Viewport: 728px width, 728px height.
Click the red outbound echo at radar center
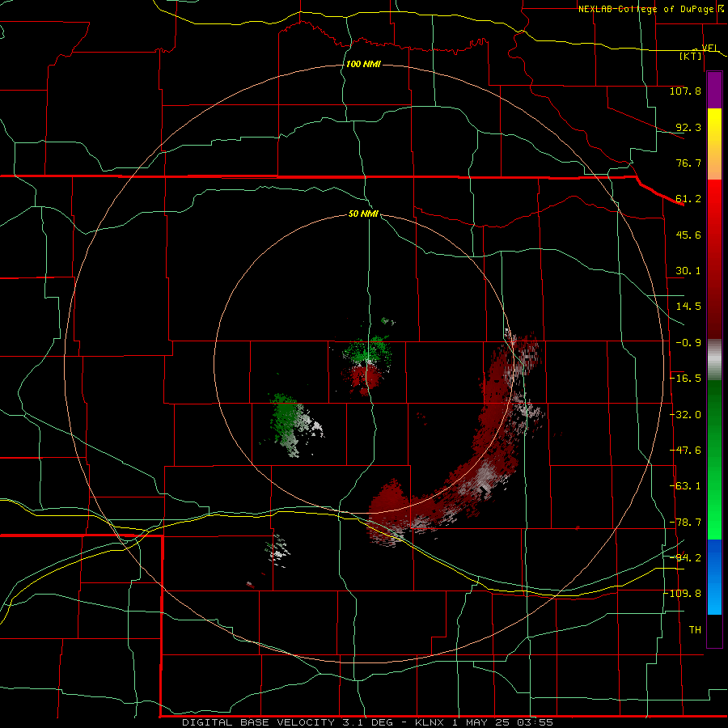point(365,379)
